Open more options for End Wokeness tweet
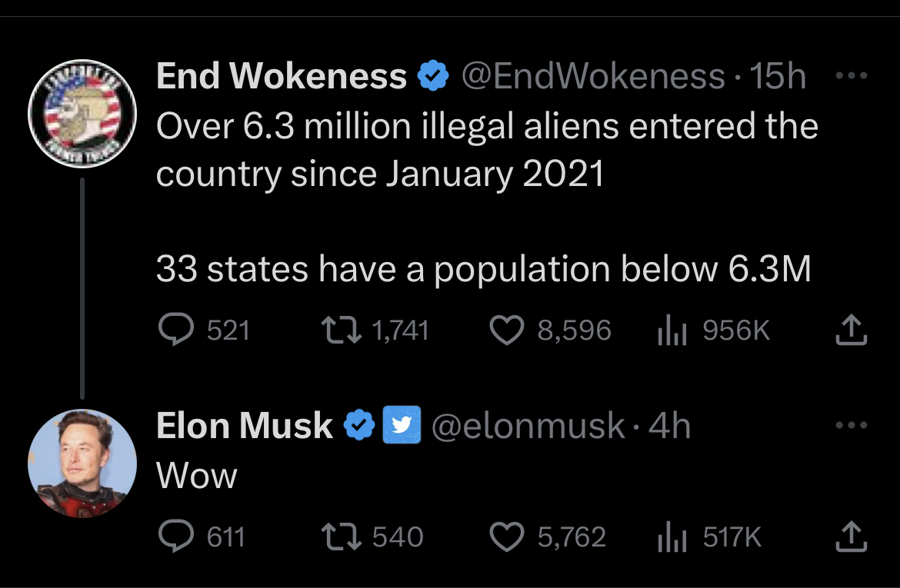Image resolution: width=900 pixels, height=588 pixels. pos(851,76)
